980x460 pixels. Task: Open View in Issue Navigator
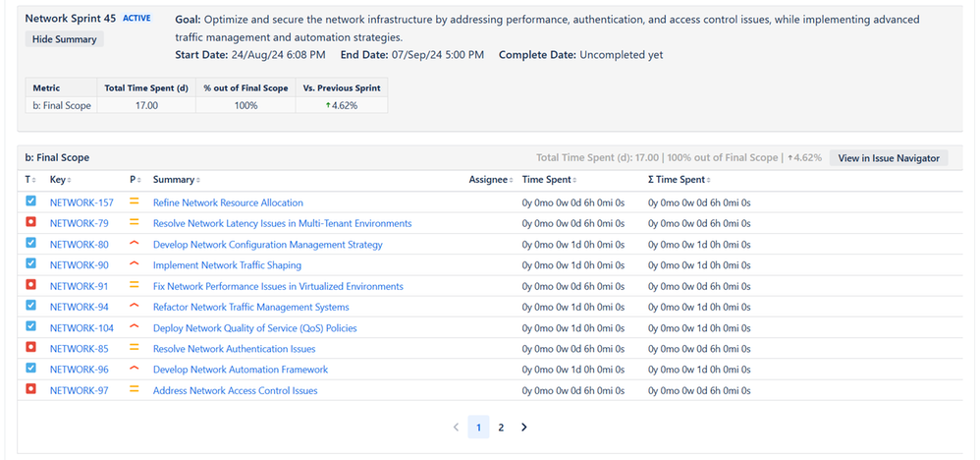point(889,158)
